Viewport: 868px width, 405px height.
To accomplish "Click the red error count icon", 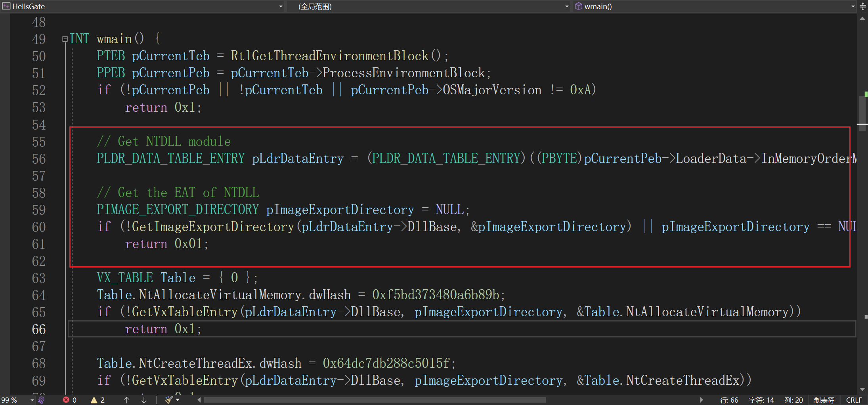I will (x=66, y=400).
